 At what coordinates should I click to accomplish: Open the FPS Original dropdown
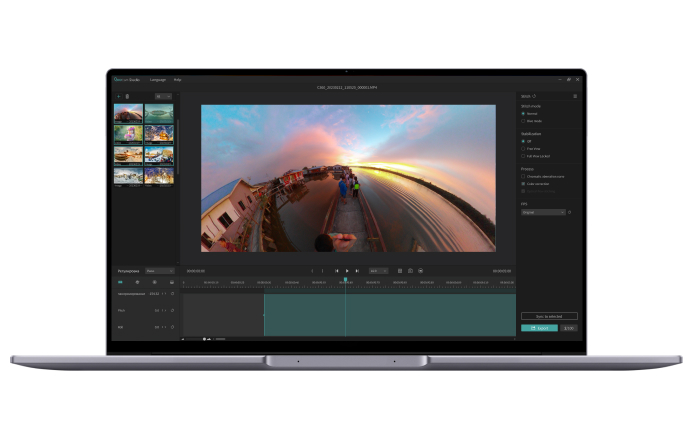[543, 212]
